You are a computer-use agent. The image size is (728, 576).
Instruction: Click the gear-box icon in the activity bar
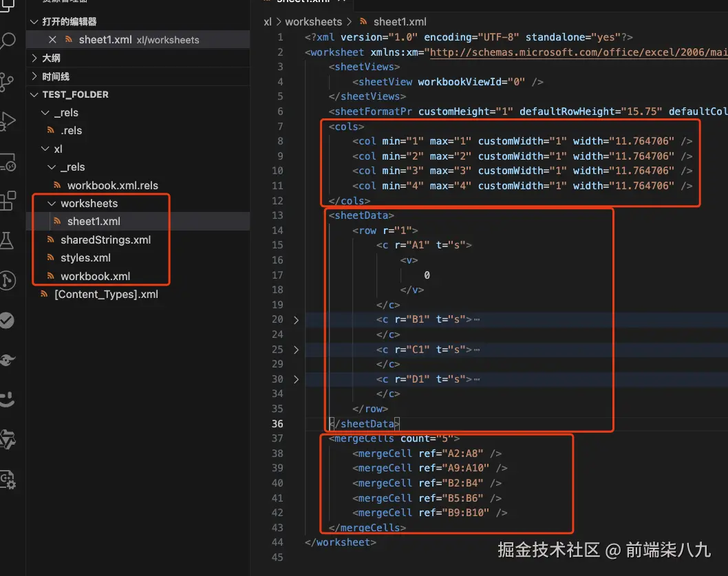pyautogui.click(x=8, y=480)
